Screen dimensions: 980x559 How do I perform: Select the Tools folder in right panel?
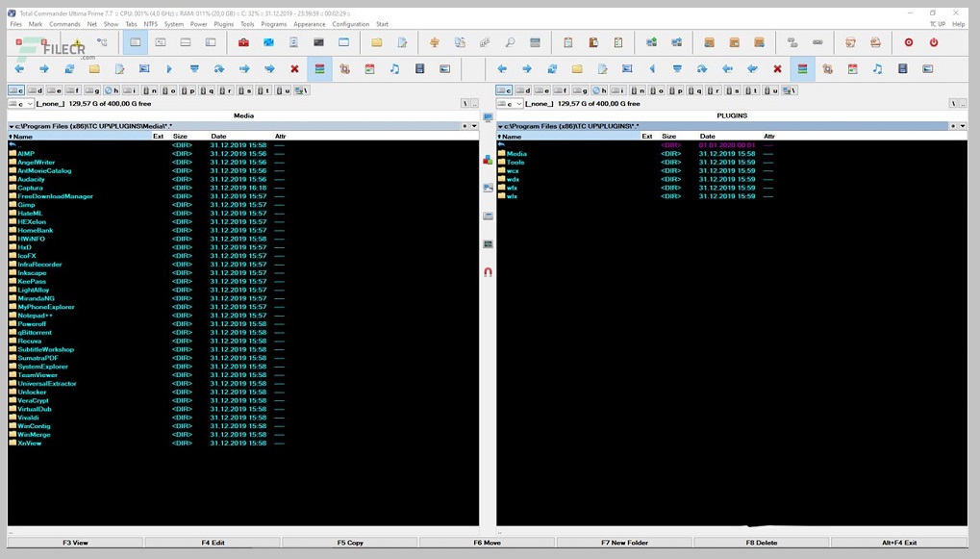[515, 162]
